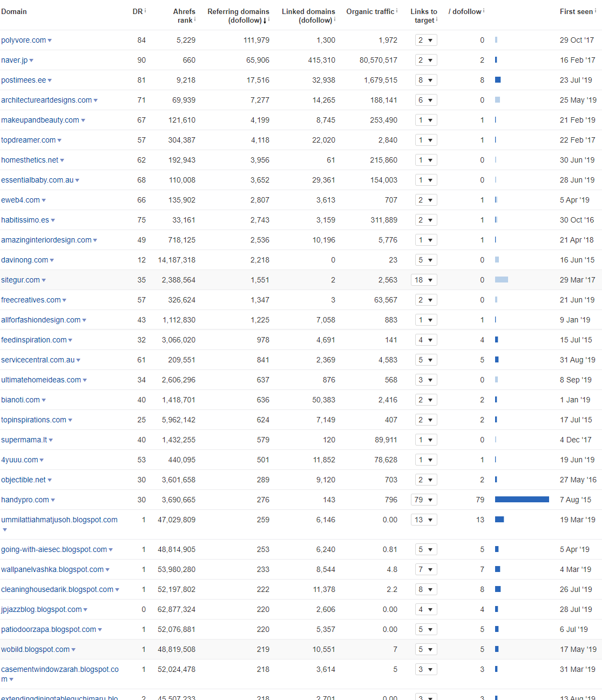The width and height of the screenshot is (602, 700).
Task: Open the going-with-aiesec.blogspot.com link
Action: pyautogui.click(x=54, y=549)
